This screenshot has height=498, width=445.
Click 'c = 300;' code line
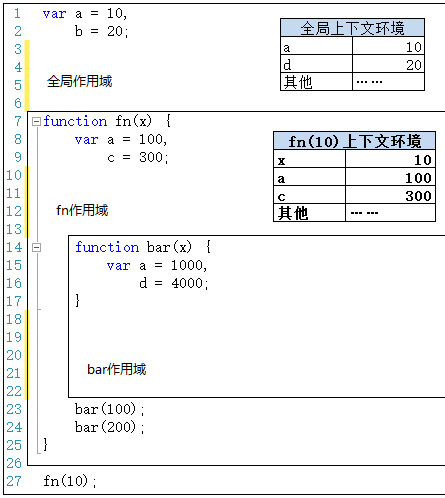138,157
